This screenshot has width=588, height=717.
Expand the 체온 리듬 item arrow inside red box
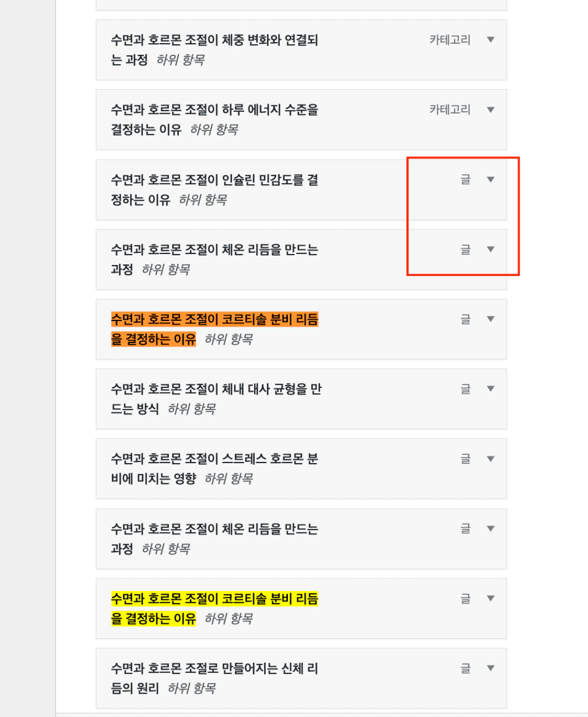click(491, 249)
